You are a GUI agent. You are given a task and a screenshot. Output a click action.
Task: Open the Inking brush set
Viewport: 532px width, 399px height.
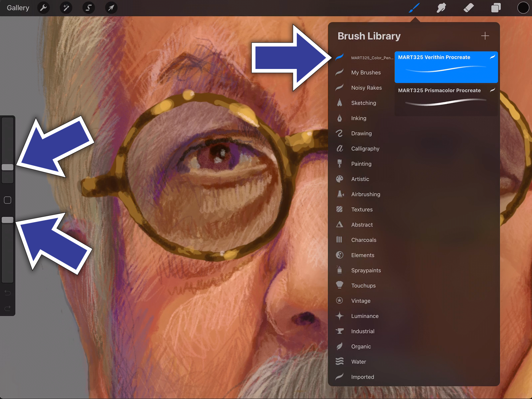(364, 118)
